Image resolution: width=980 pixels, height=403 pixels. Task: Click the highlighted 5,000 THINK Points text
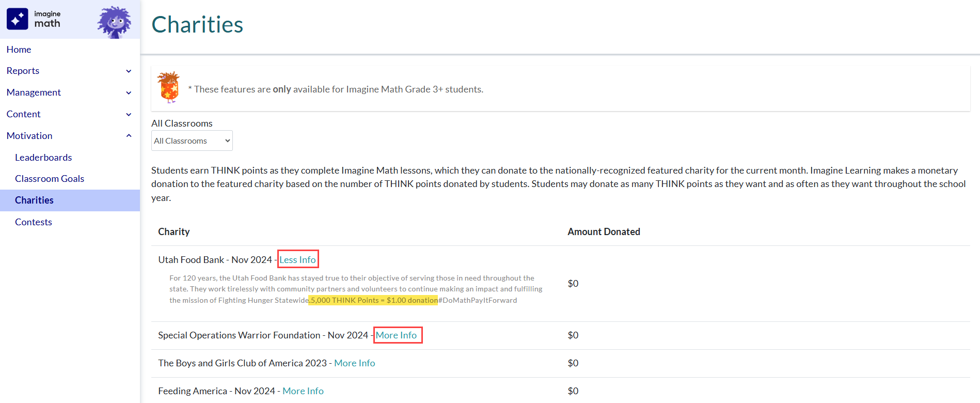(x=373, y=300)
